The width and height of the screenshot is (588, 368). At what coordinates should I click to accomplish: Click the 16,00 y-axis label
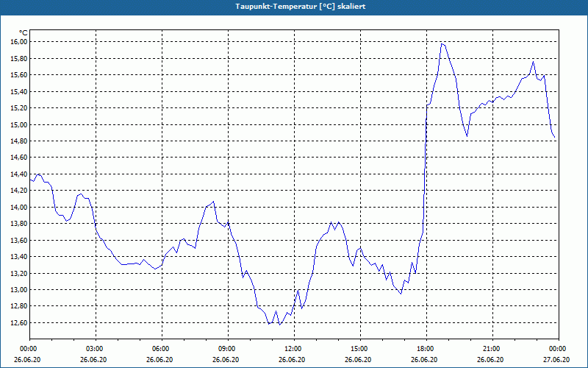(x=19, y=42)
